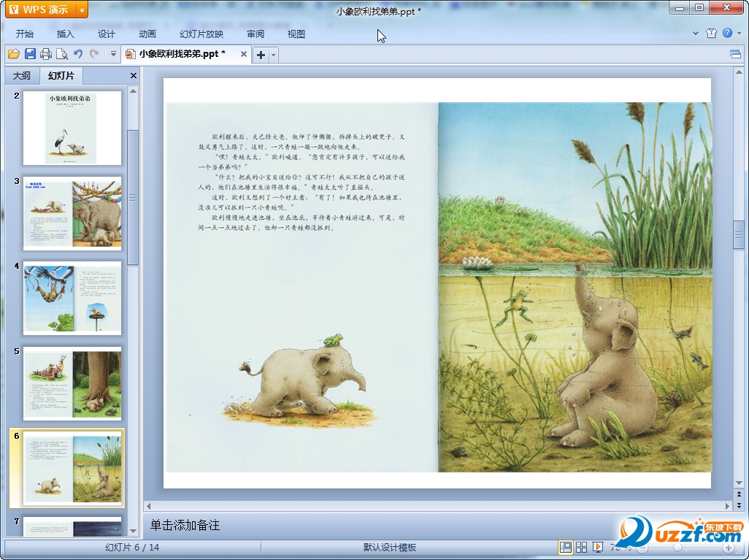Click horizontal scroll left arrow
The image size is (749, 560).
coord(148,505)
